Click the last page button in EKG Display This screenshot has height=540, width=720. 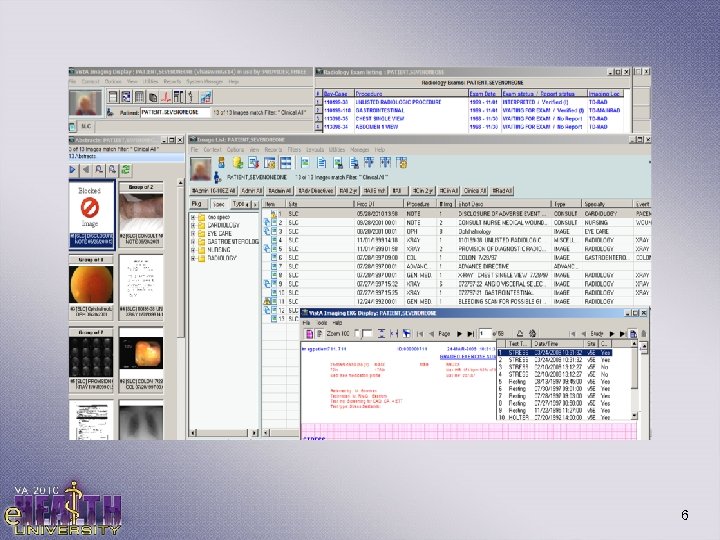[x=470, y=334]
